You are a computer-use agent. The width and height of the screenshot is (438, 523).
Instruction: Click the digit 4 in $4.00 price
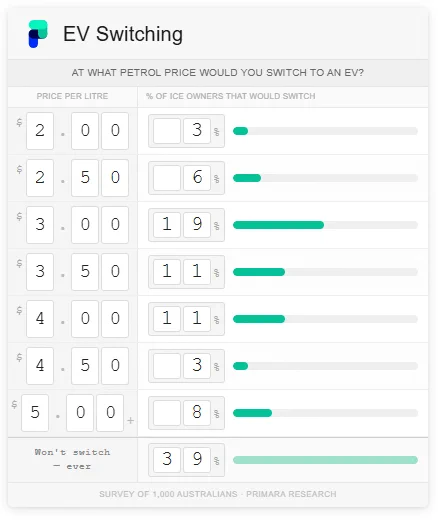[40, 319]
